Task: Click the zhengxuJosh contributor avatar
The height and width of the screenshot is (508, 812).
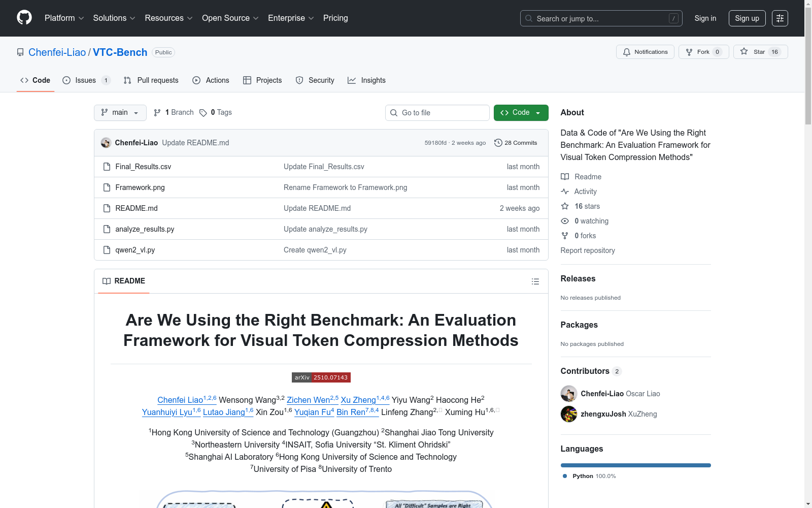Action: tap(569, 414)
